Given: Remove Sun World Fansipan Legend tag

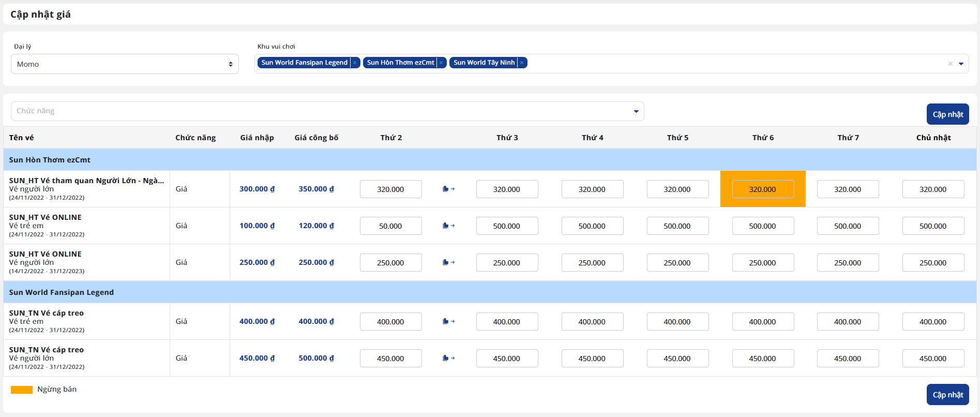Looking at the screenshot, I should [x=355, y=63].
